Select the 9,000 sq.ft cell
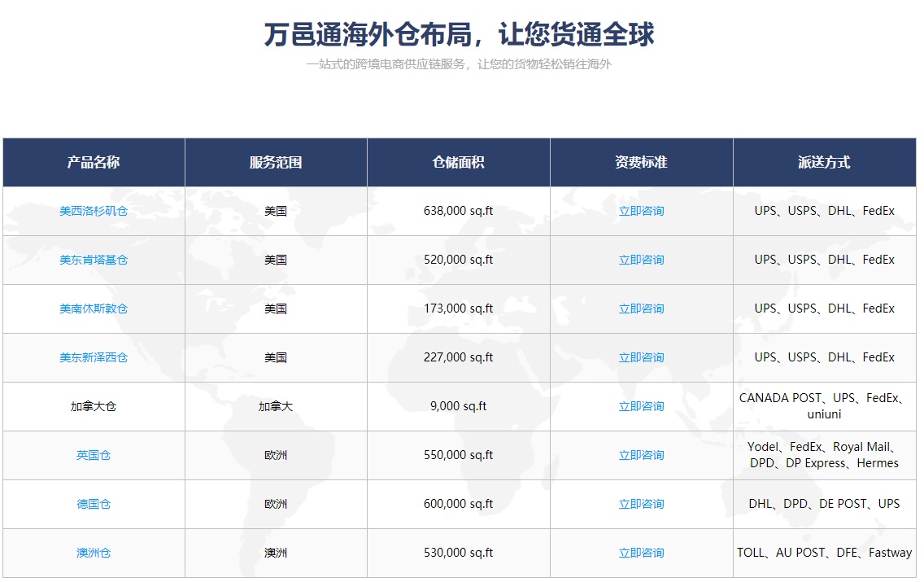The width and height of the screenshot is (924, 582). pyautogui.click(x=459, y=406)
